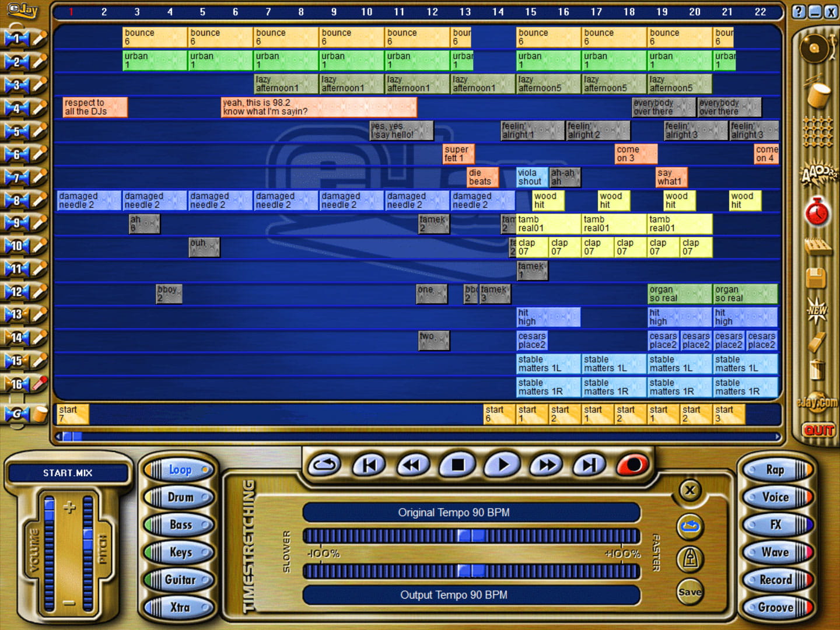Click the red stopwatch icon
840x630 pixels.
(x=817, y=212)
